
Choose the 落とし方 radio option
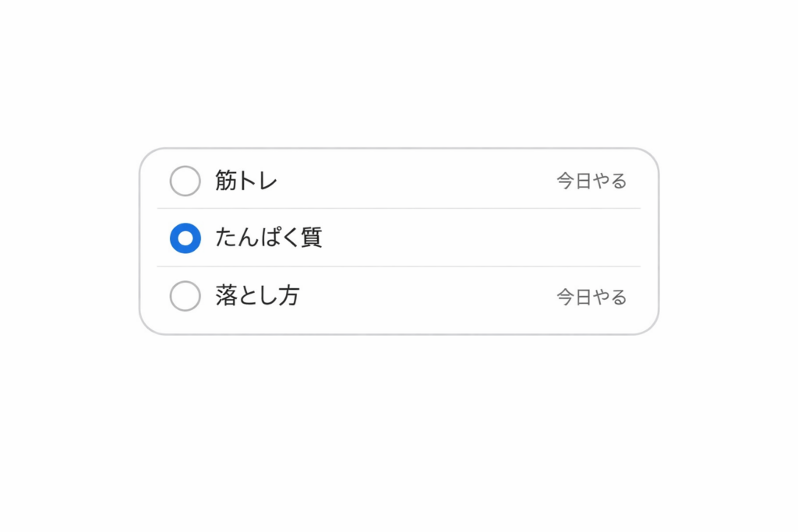point(185,296)
